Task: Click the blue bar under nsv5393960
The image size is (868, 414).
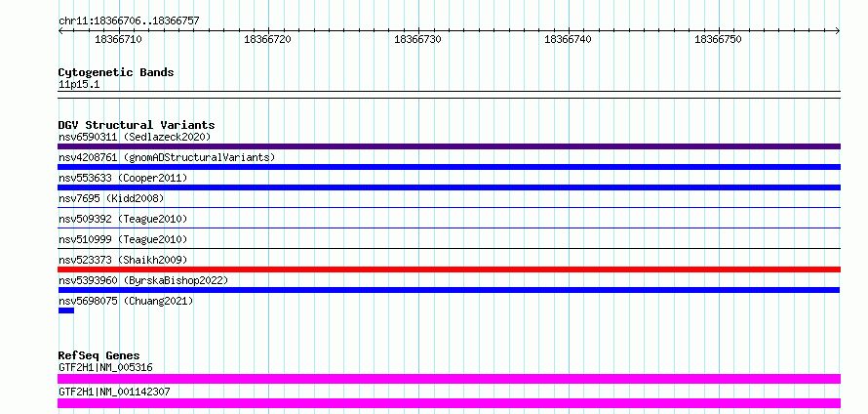Action: pyautogui.click(x=449, y=290)
